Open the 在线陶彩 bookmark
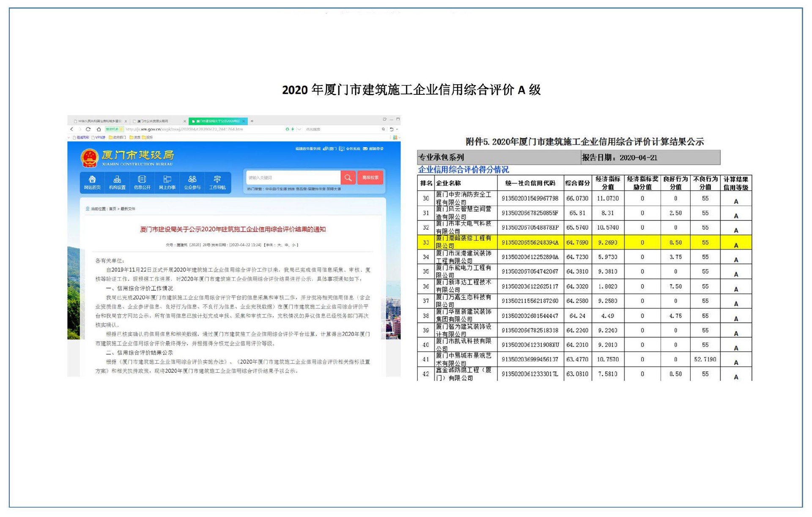Viewport: 812px width, 517px height. tap(81, 137)
